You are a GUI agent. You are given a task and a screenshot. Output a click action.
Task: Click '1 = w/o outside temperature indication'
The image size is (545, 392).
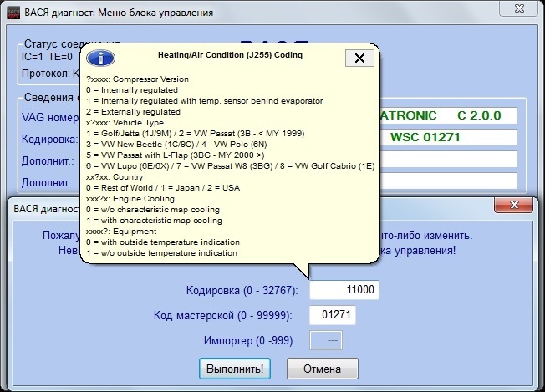(161, 253)
